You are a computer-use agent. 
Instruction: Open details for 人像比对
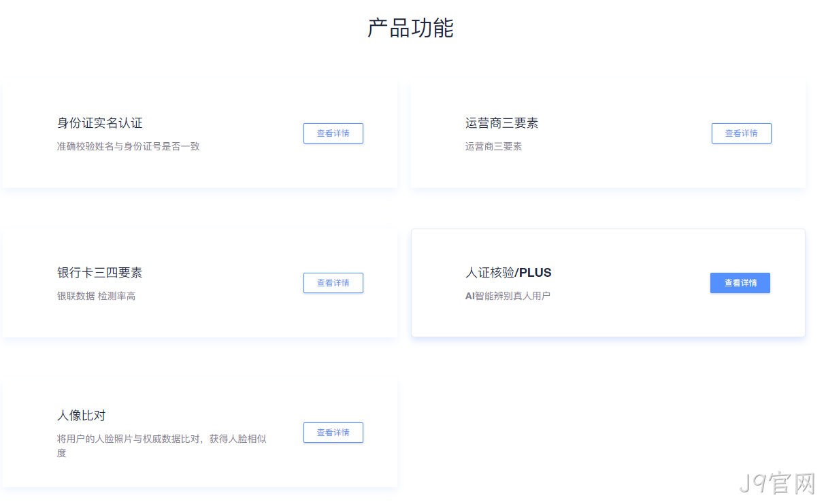(333, 433)
